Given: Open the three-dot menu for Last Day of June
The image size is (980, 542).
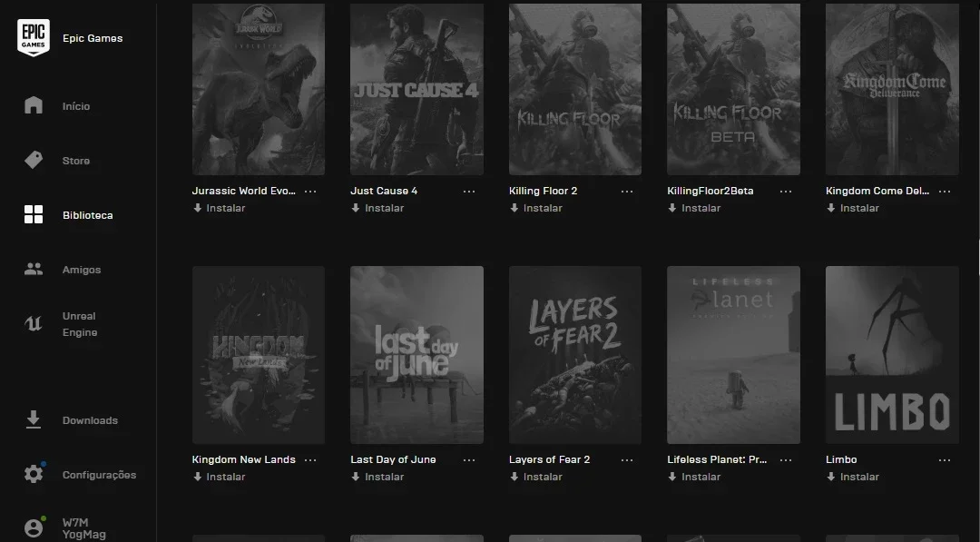Looking at the screenshot, I should (x=469, y=460).
